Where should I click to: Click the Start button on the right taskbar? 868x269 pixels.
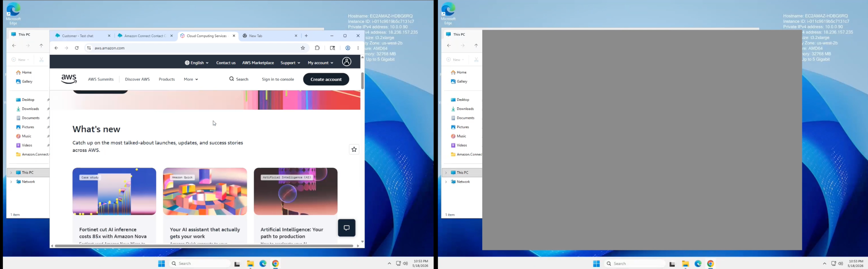[x=596, y=264]
